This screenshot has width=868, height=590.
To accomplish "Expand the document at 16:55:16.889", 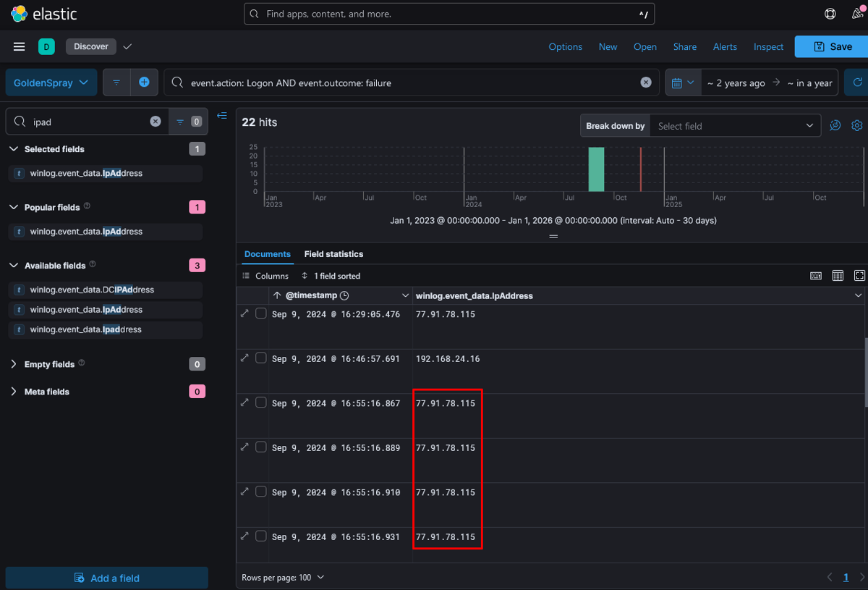I will (245, 447).
